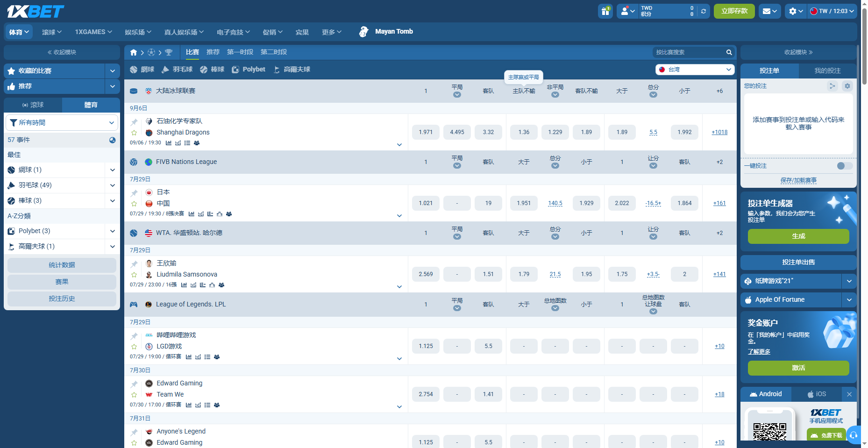Expand 石油化学专家队 match markets chevron
The image size is (868, 448).
pos(399,145)
